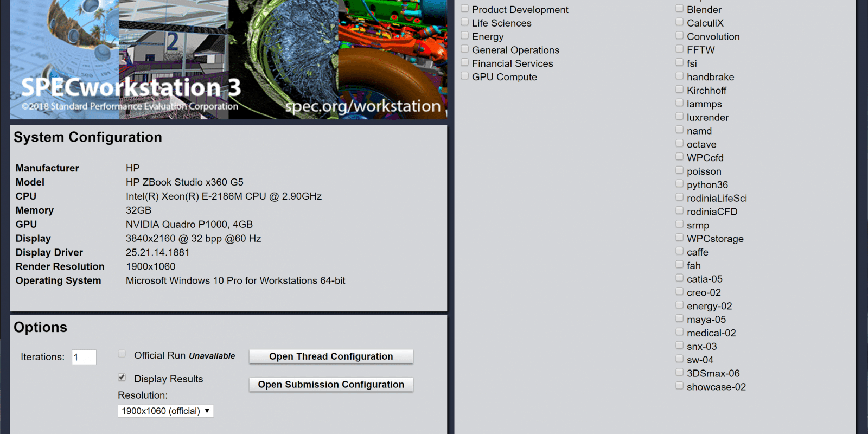Check the caffe workload
Screen dimensions: 868x434
click(680, 251)
